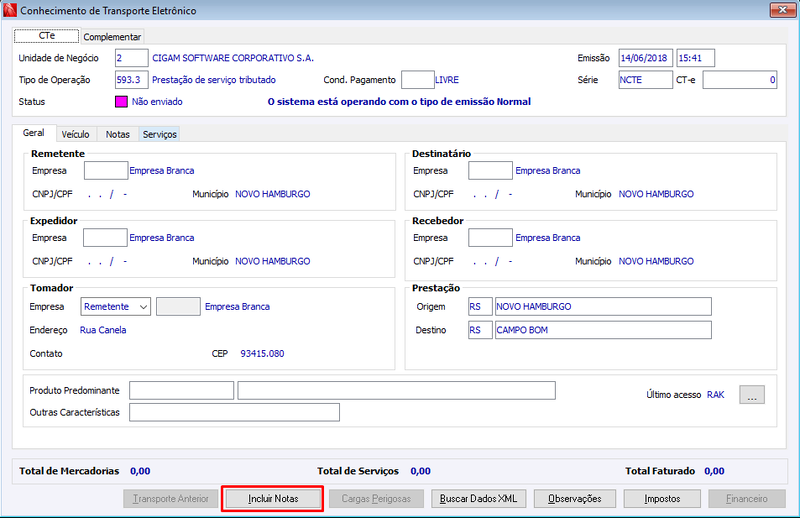Click the Remetente Empresa input field

(x=106, y=170)
